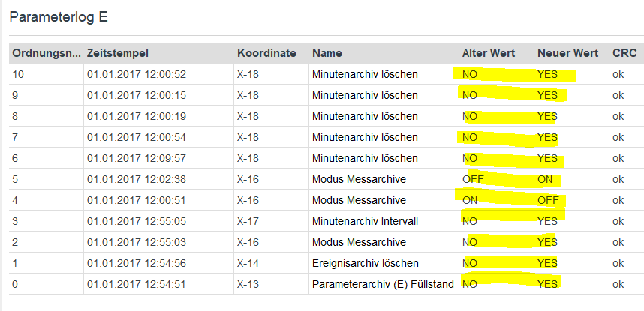Click order number 10 cell
Screen dimensions: 644x311
(x=18, y=74)
